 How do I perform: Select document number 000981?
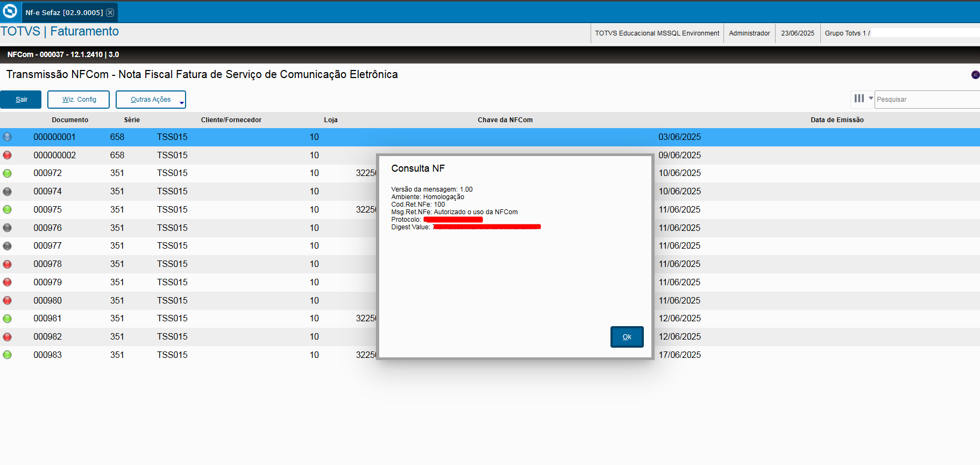(47, 319)
